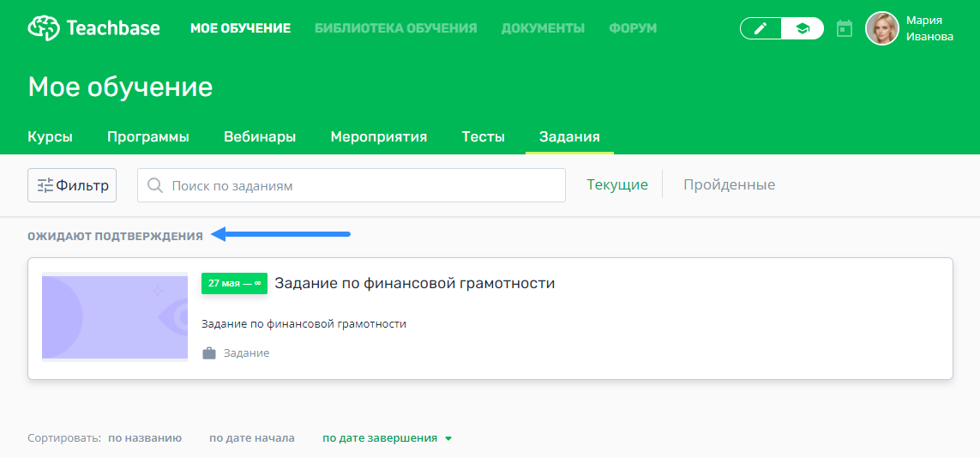This screenshot has height=458, width=980.
Task: Switch to the Курсы tab
Action: (x=50, y=137)
